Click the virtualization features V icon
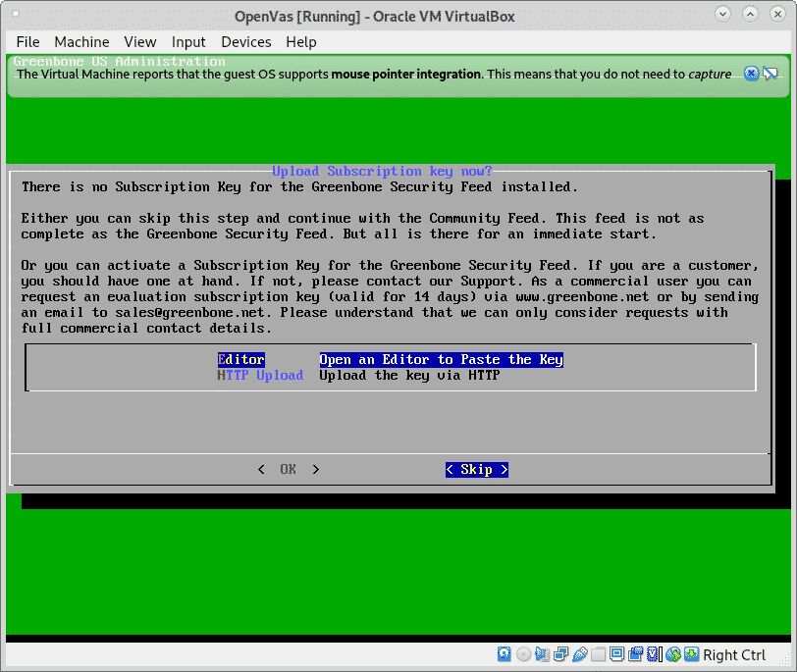The width and height of the screenshot is (797, 672). coord(654,654)
